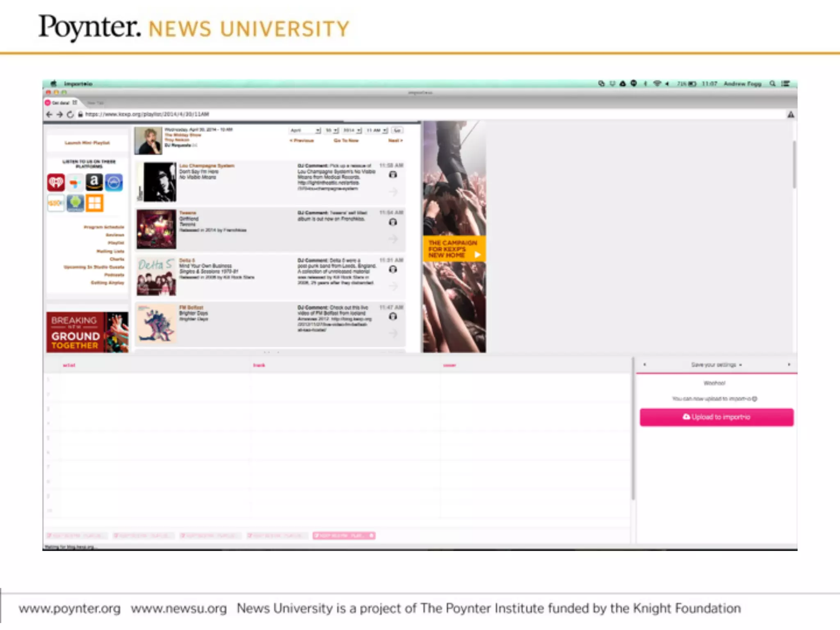Click the Android platform icon
Image resolution: width=840 pixels, height=630 pixels.
pos(75,203)
